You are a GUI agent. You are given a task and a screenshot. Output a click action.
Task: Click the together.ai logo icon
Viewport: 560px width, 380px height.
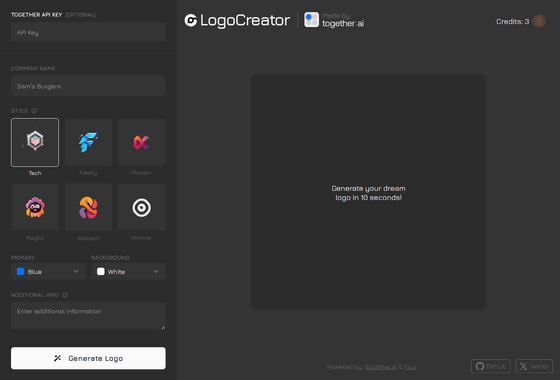point(311,20)
